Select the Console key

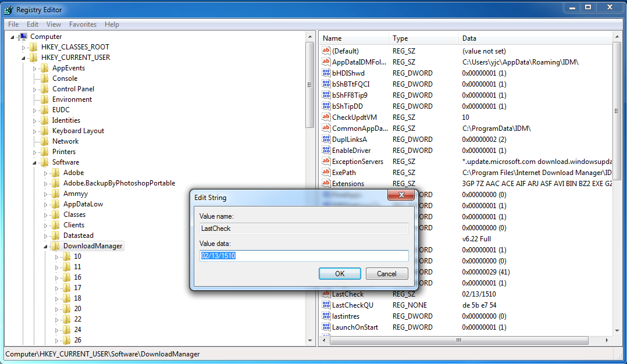(x=65, y=78)
